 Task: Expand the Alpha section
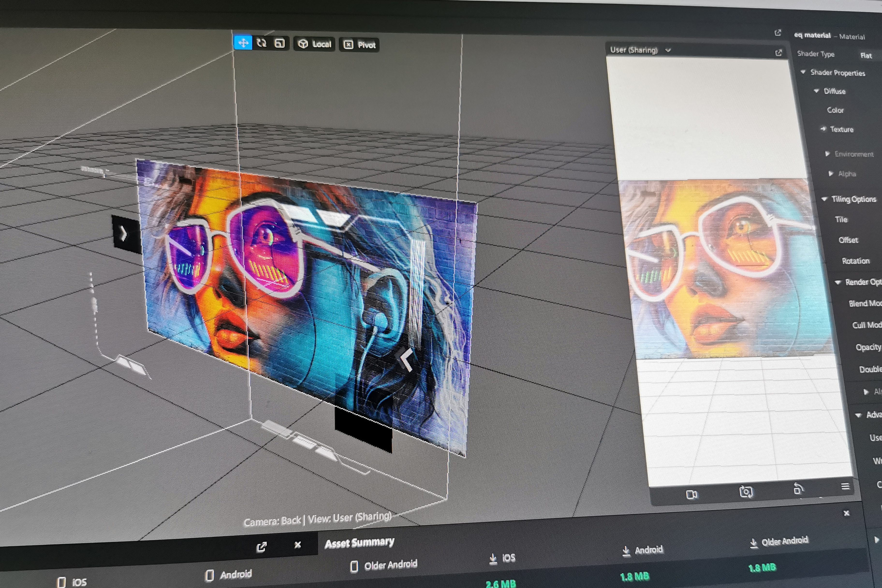click(x=831, y=173)
